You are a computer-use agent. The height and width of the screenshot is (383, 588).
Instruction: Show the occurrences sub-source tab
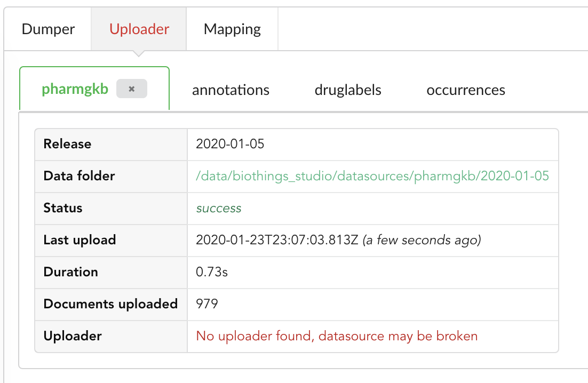[x=466, y=90]
